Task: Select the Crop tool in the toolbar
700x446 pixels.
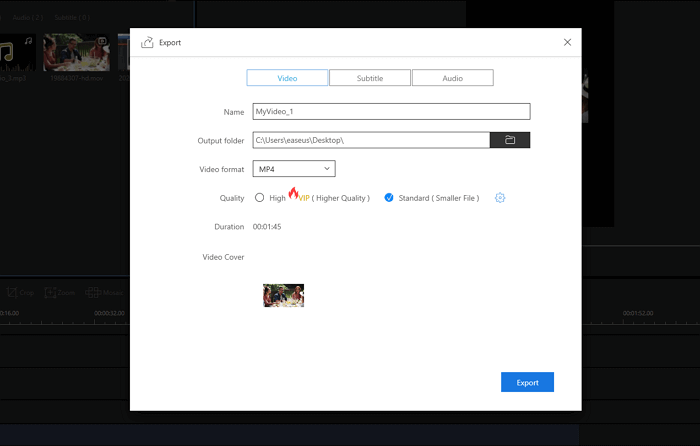Action: (20, 293)
